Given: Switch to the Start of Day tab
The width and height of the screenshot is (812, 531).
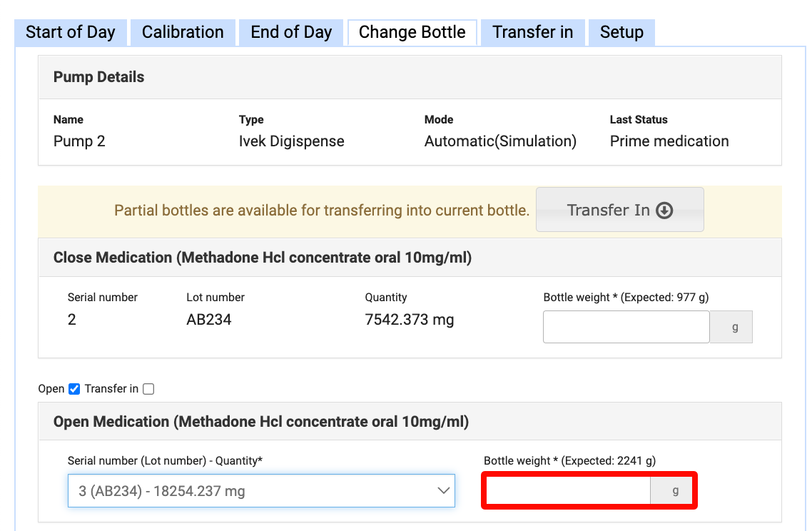Looking at the screenshot, I should [x=70, y=33].
